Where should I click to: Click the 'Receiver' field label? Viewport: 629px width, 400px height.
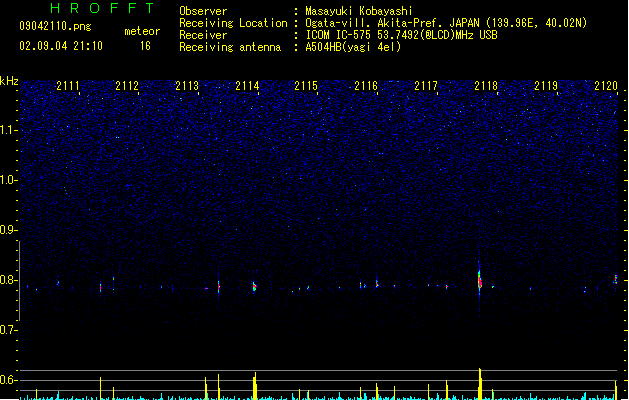tap(203, 35)
